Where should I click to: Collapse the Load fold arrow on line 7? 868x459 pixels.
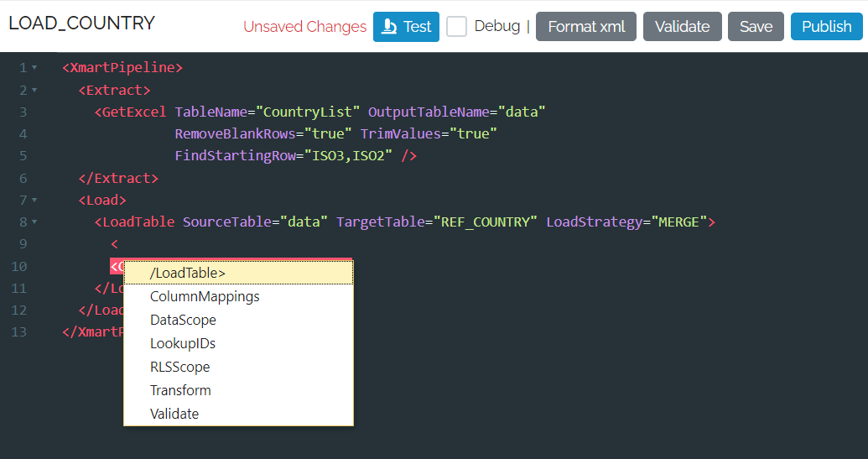(34, 200)
